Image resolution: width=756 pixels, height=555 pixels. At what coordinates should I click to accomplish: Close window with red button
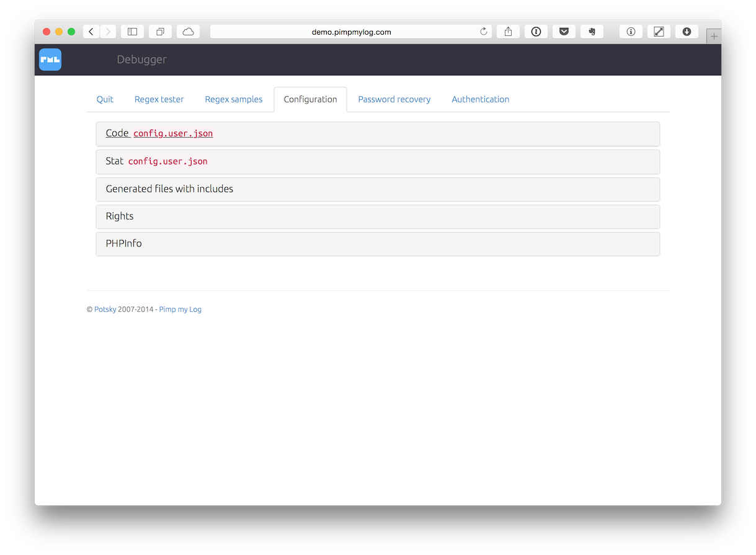tap(47, 32)
